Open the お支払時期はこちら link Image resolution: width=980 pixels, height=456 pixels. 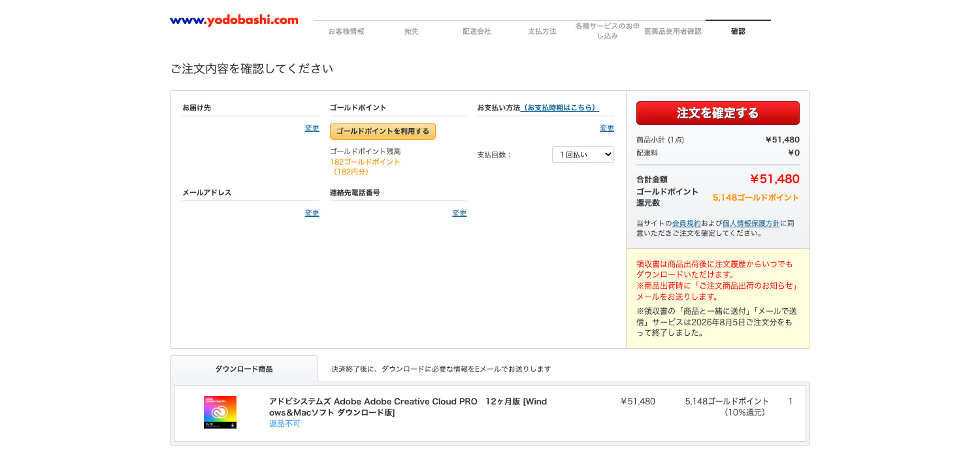tap(560, 108)
